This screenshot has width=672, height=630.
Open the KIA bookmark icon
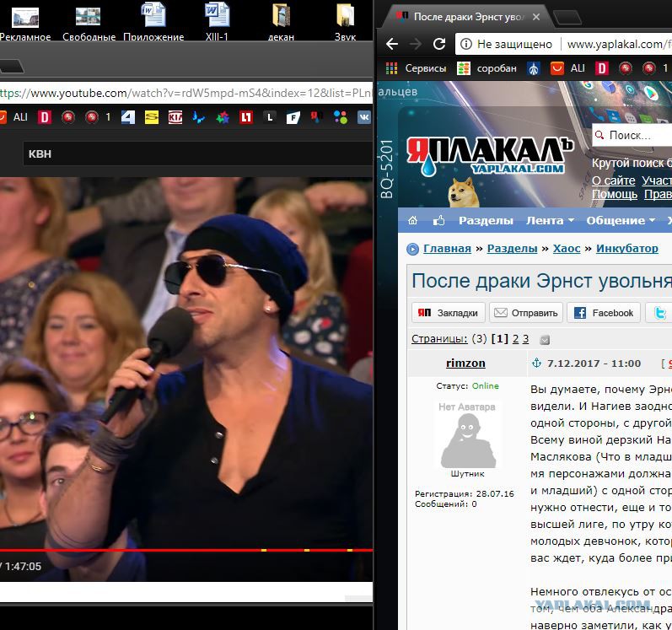(x=175, y=117)
